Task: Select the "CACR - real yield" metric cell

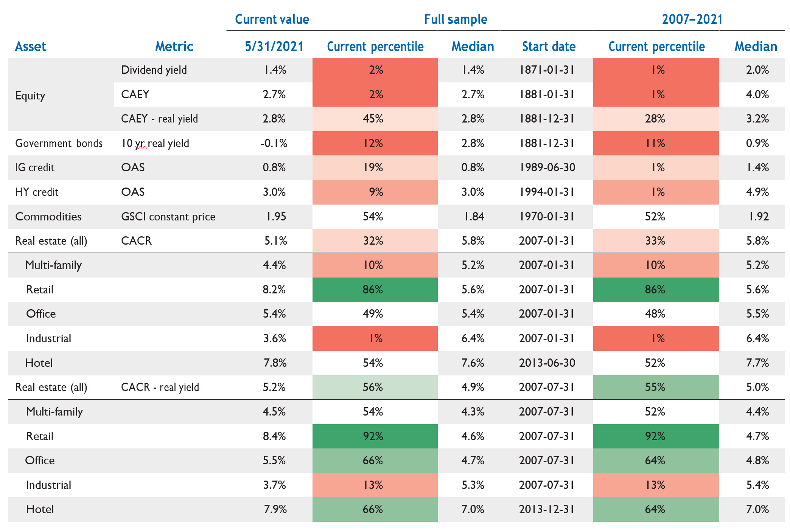Action: point(160,387)
